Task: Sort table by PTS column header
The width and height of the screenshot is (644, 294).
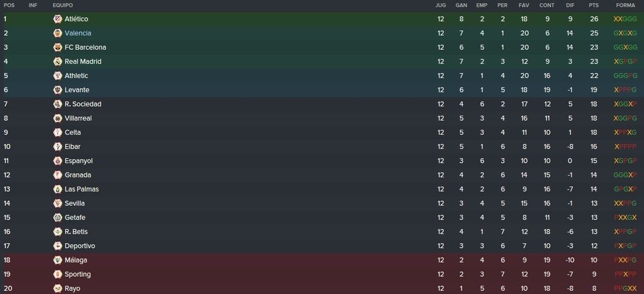Action: click(x=594, y=5)
